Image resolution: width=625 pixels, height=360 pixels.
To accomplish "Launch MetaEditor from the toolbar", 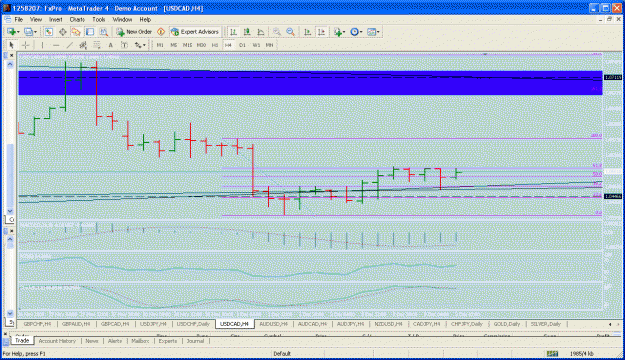I will click(161, 32).
